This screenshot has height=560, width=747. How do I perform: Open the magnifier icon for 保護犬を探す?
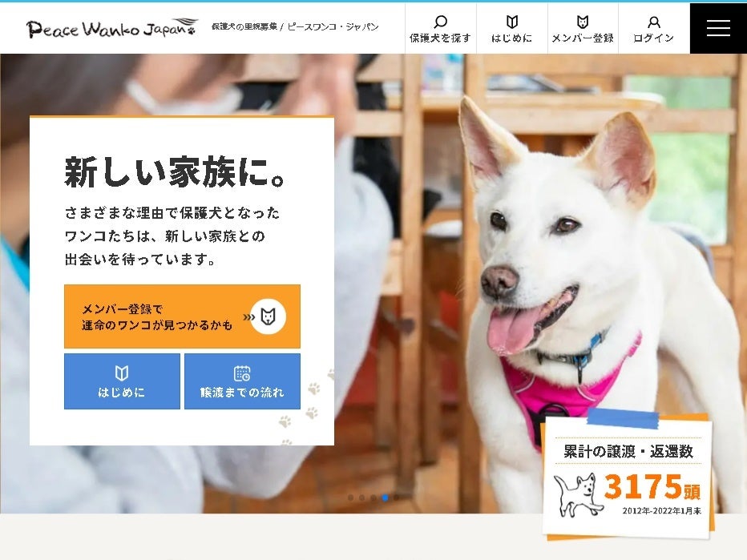click(x=441, y=22)
